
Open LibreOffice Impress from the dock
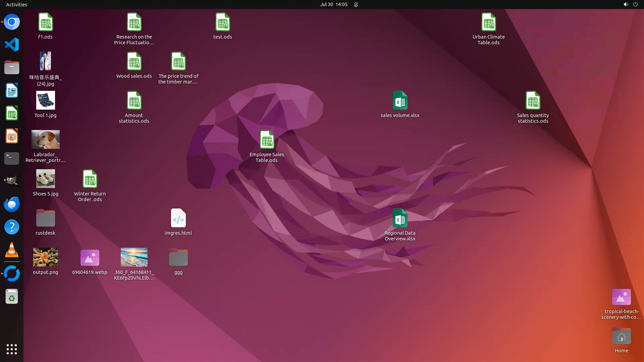click(12, 136)
